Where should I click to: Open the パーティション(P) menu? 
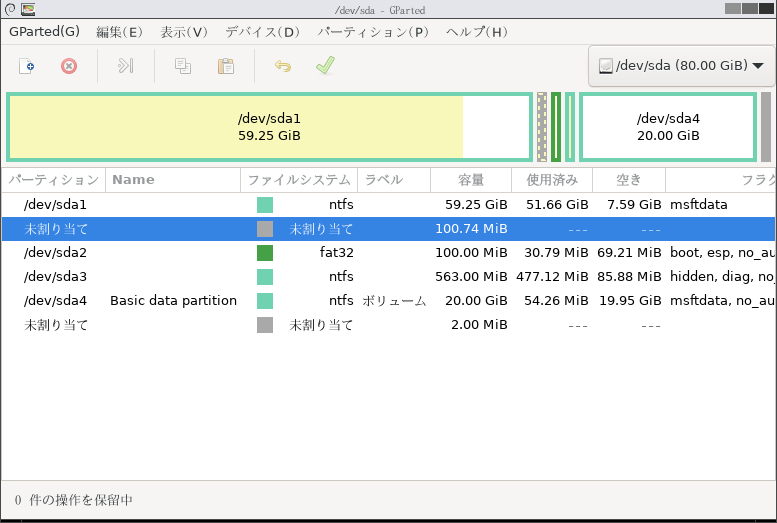coord(373,32)
